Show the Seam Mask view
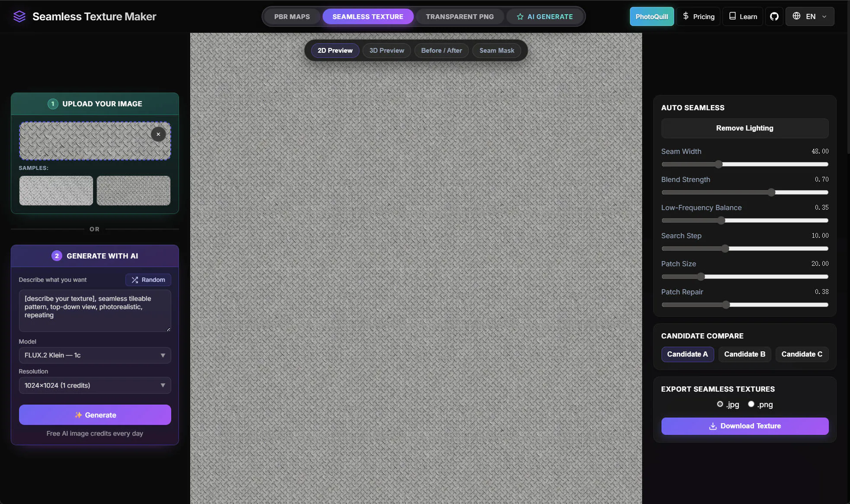This screenshot has width=850, height=504. pos(497,51)
